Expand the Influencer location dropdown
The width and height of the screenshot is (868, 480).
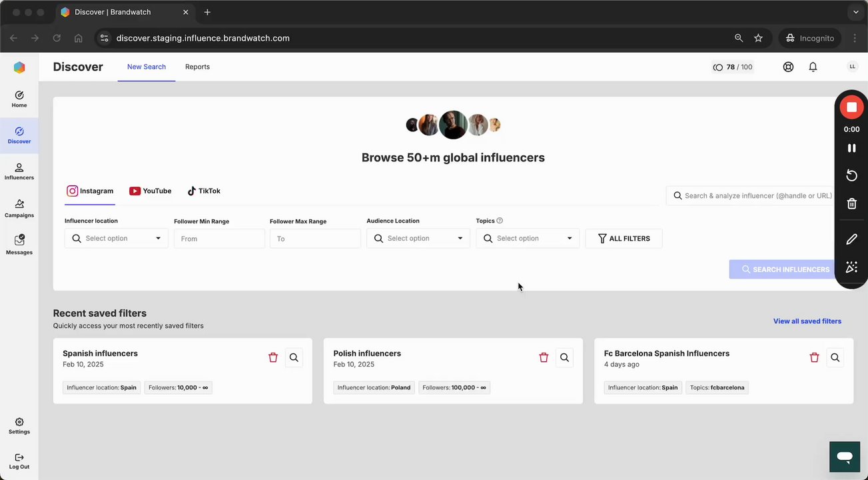click(x=116, y=238)
